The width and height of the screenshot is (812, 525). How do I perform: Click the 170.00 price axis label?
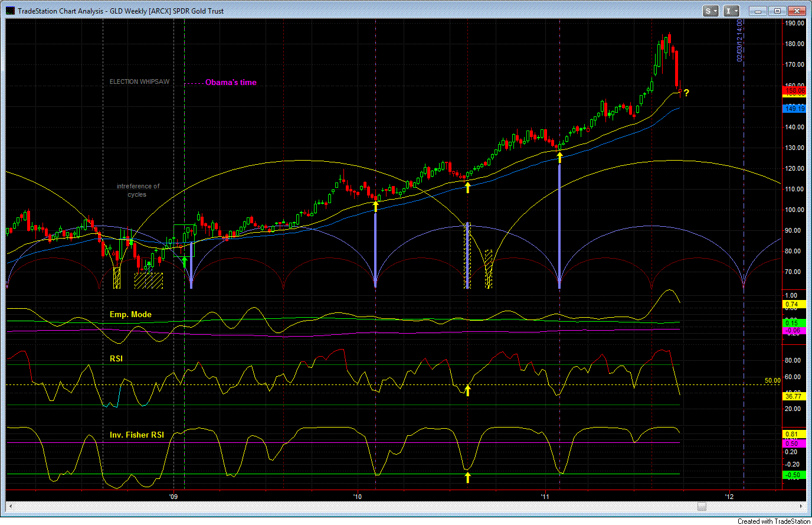(x=794, y=64)
